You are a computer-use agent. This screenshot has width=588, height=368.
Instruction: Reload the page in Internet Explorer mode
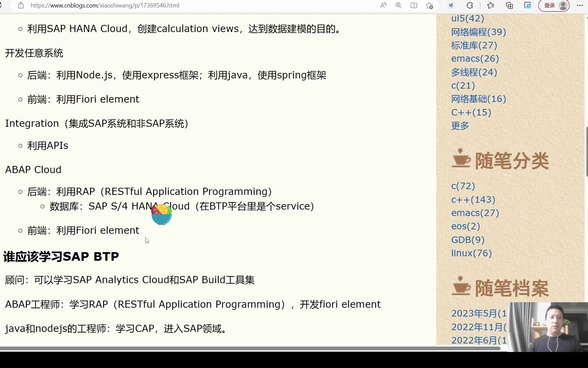(x=528, y=5)
